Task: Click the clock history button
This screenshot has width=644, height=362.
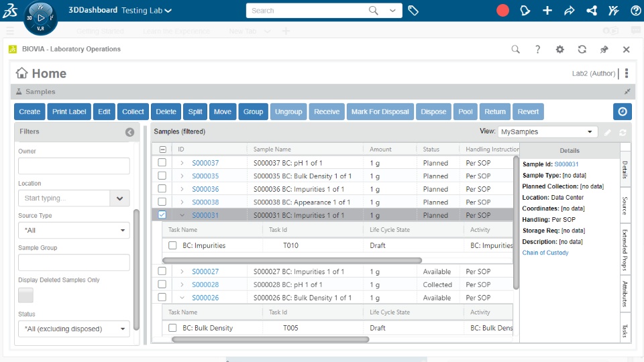Action: [x=623, y=112]
